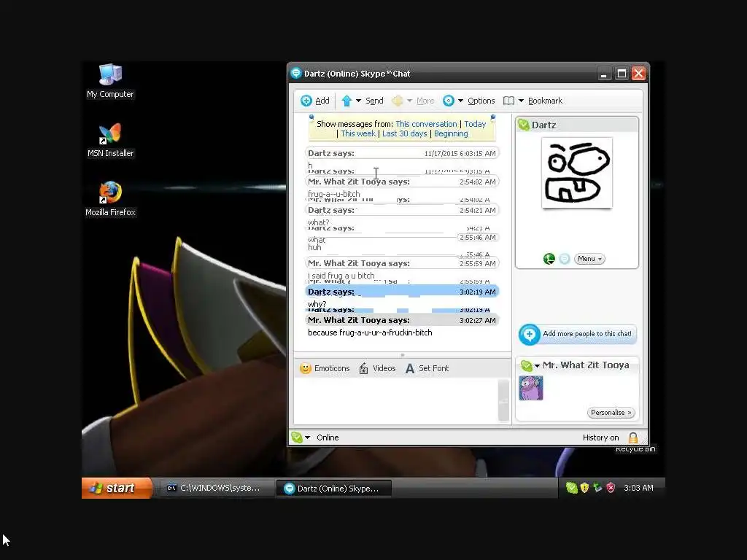Click the Dartz status icon in contact header
The height and width of the screenshot is (560, 747).
(524, 125)
